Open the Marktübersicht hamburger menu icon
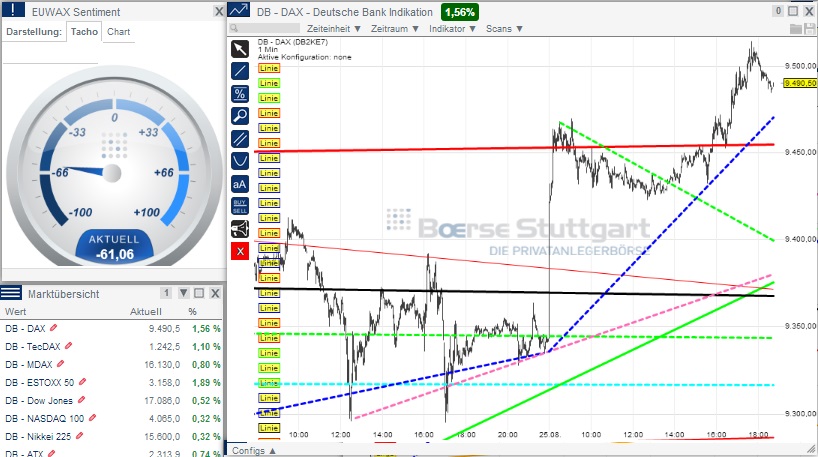This screenshot has width=818, height=457. pos(11,293)
